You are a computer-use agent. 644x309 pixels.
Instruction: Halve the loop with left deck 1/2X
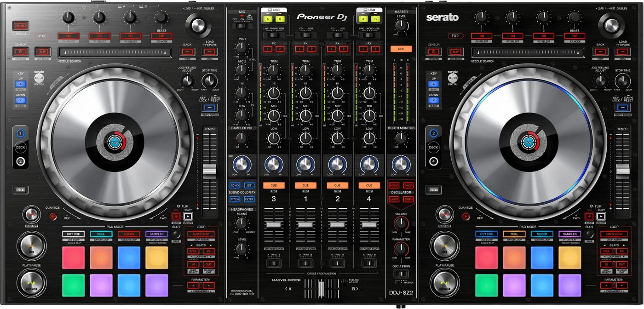click(193, 252)
